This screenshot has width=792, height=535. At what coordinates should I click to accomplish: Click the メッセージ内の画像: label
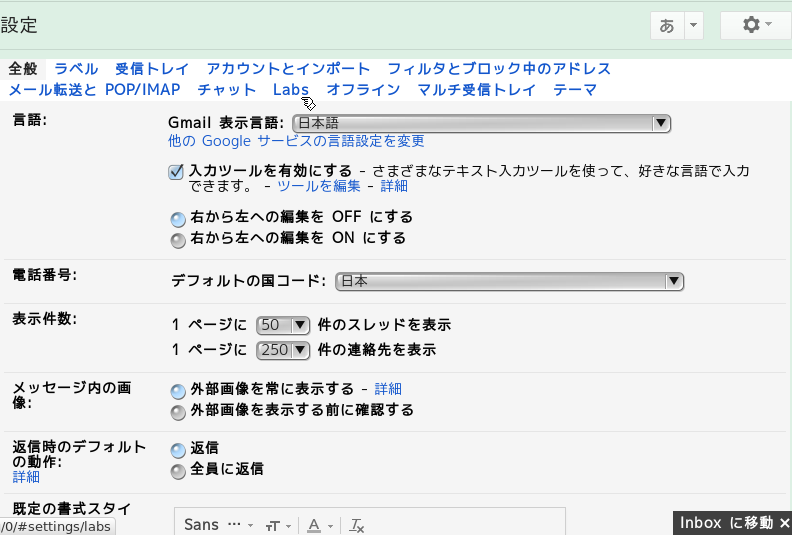click(x=72, y=395)
